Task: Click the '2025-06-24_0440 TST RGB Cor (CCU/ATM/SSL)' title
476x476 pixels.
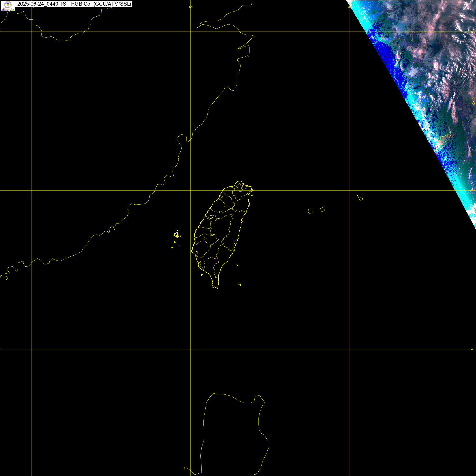Action: (x=74, y=4)
